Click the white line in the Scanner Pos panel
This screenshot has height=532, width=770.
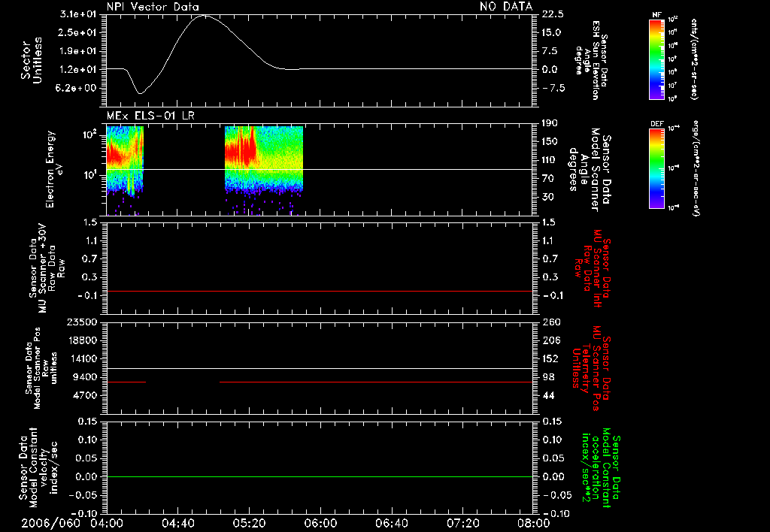320,368
